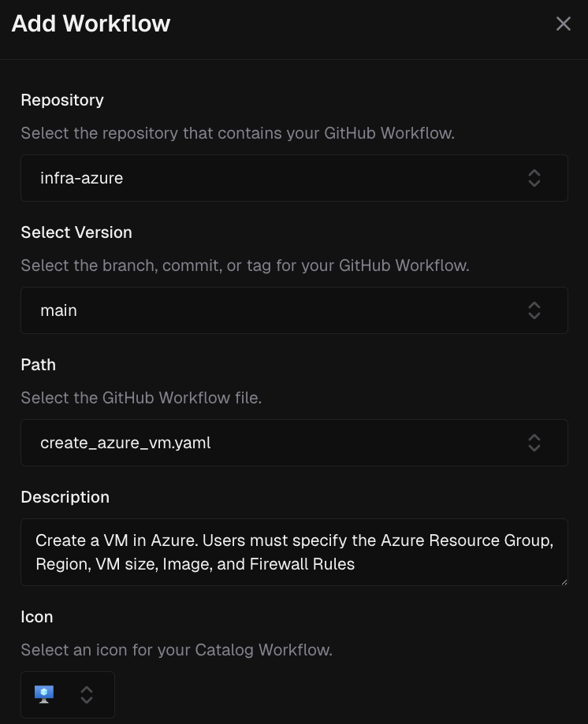
Task: Click the Catalog Workflow icon helper text
Action: click(x=177, y=650)
